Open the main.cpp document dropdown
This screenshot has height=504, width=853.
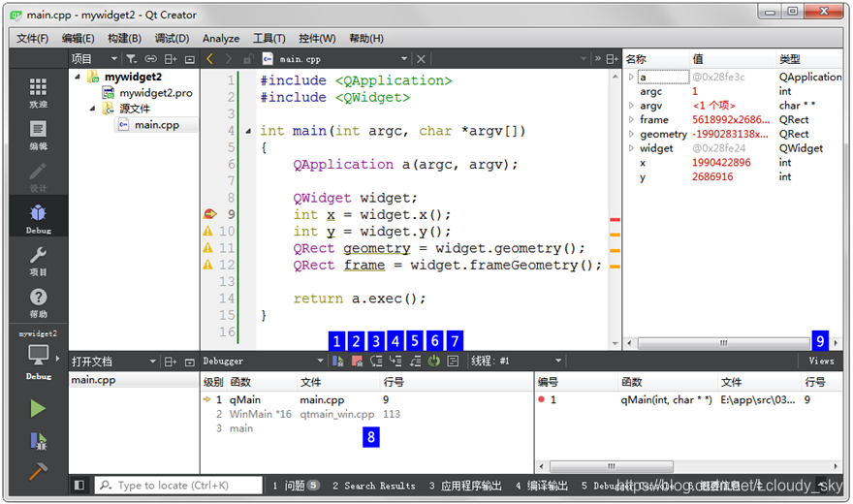coord(404,59)
